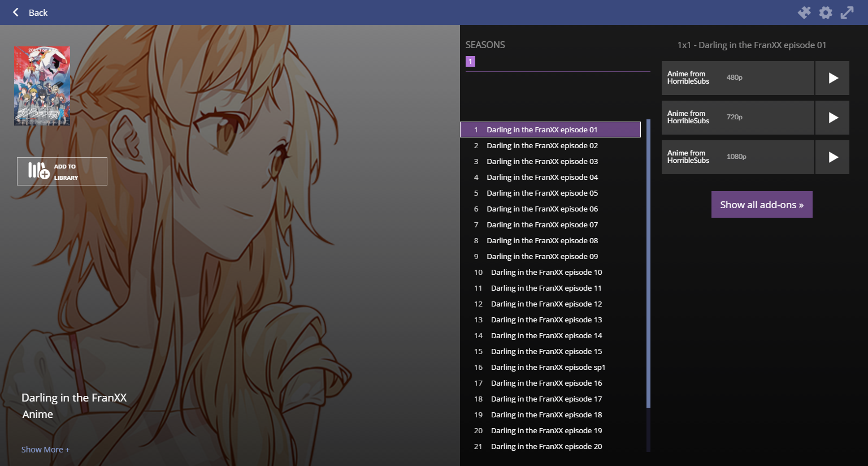The height and width of the screenshot is (466, 868).
Task: Select Darling in the FranXX episode 04
Action: click(550, 177)
